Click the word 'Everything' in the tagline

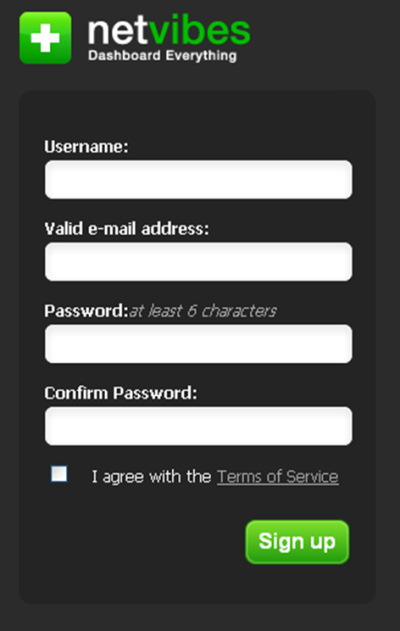click(x=201, y=56)
